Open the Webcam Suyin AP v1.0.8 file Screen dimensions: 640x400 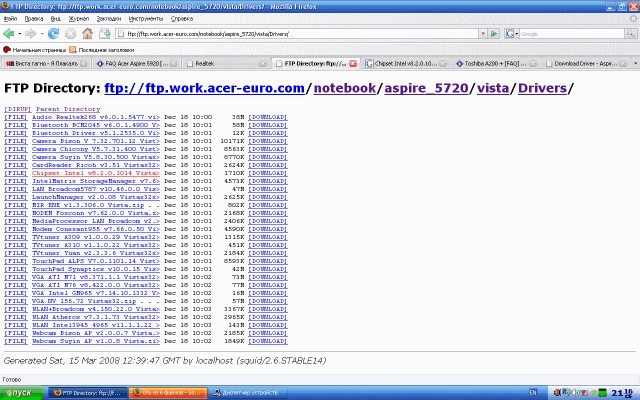click(96, 341)
